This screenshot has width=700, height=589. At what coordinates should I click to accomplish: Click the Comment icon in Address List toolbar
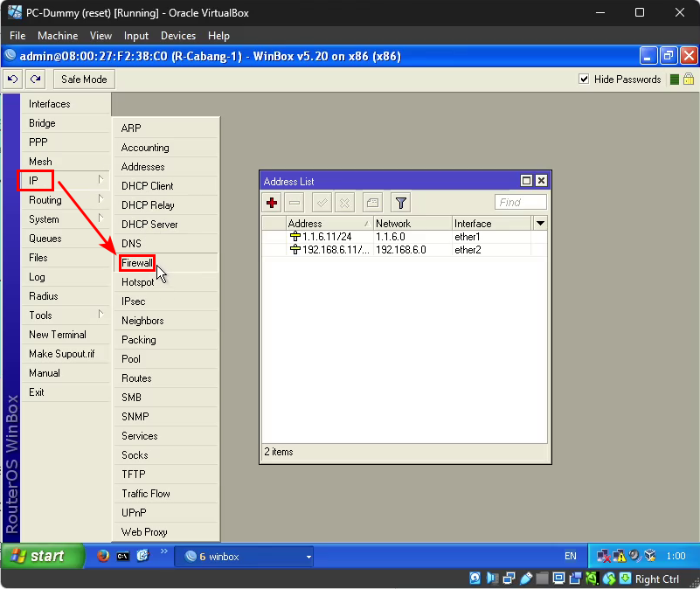pos(372,203)
